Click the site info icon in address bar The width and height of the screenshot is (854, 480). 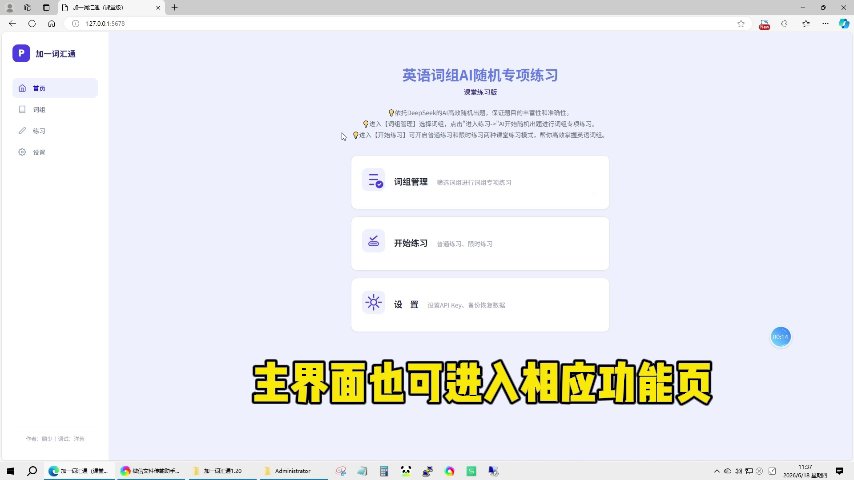tap(76, 23)
